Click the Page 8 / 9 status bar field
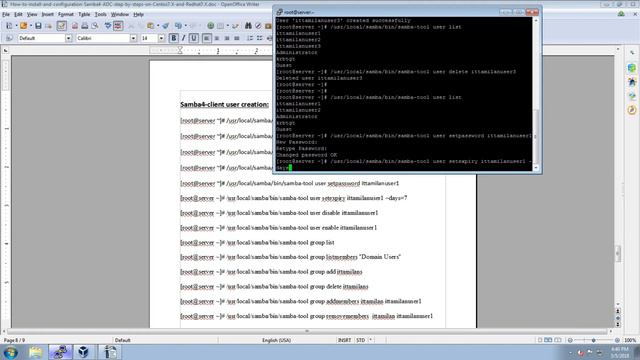Viewport: 640px width, 360px height. (14, 340)
